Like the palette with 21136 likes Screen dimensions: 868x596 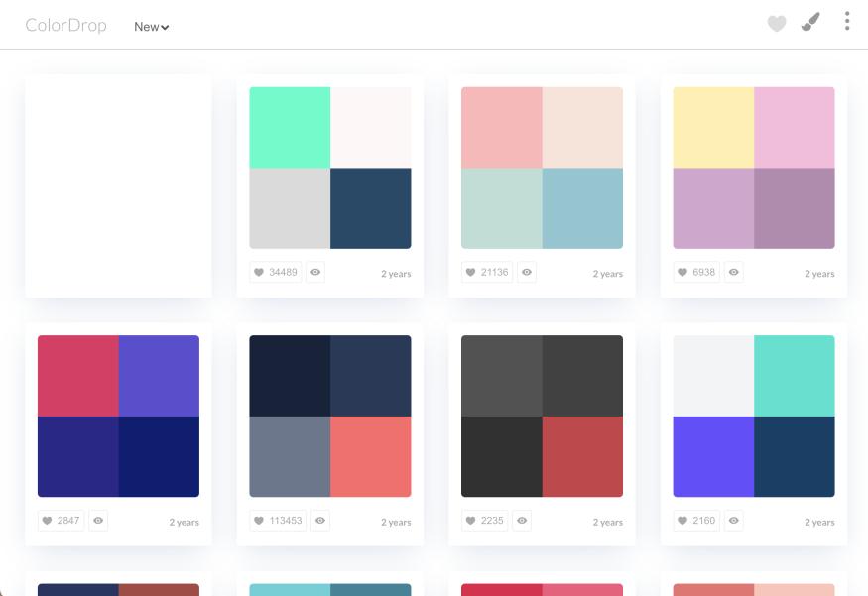click(x=487, y=272)
